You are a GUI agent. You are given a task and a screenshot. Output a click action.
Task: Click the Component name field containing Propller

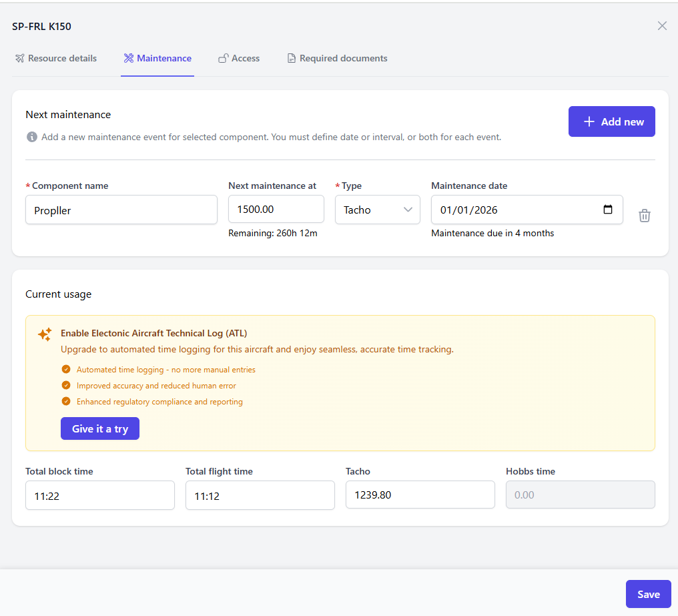121,210
